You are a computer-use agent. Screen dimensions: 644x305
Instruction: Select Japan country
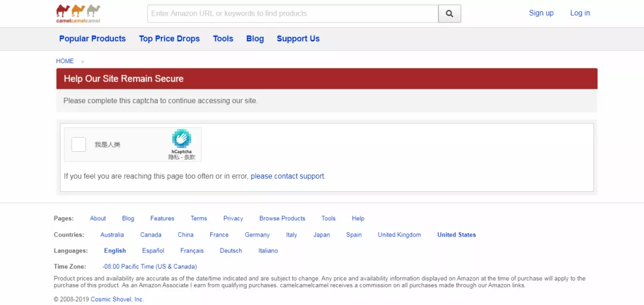coord(321,235)
